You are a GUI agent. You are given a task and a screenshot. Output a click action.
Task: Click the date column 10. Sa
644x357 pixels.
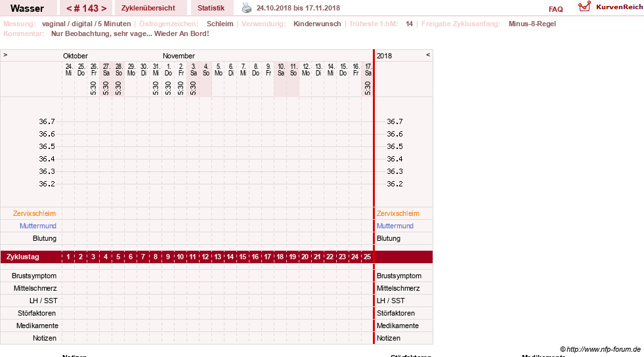click(x=281, y=70)
